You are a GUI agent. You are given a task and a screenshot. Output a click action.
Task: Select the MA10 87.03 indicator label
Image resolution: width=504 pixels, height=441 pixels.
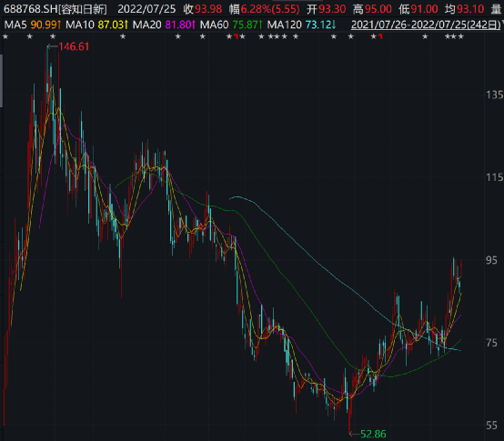97,25
